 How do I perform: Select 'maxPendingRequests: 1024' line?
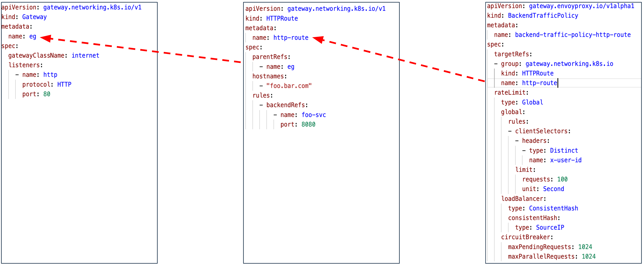coord(550,247)
